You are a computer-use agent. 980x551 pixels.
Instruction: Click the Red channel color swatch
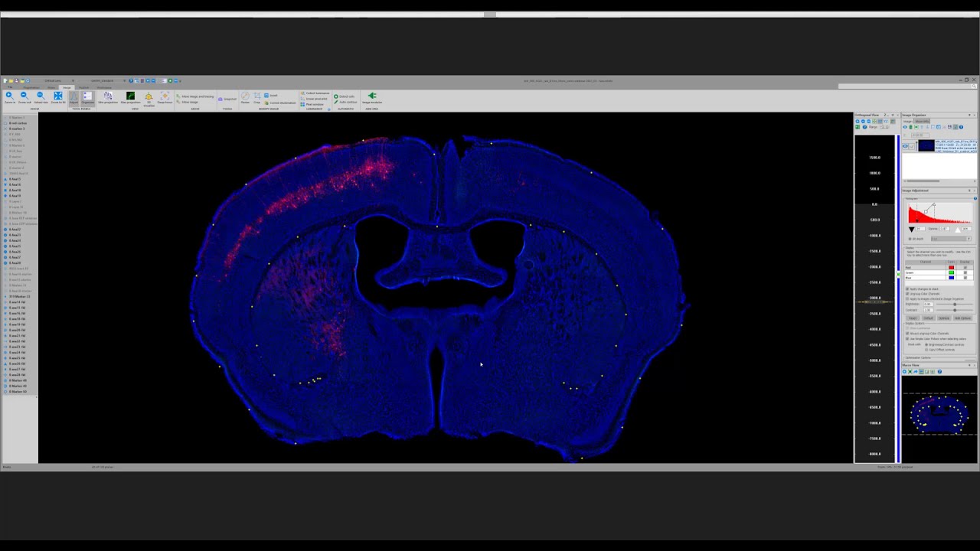click(x=951, y=267)
